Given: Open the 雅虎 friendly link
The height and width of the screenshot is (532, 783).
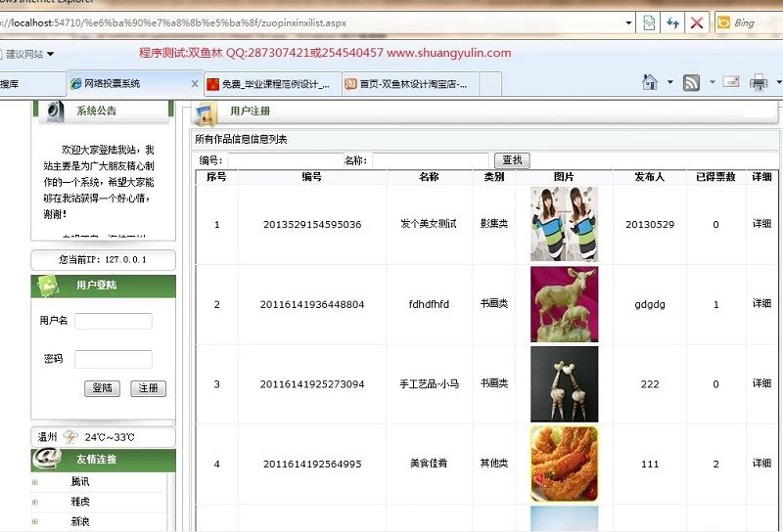Looking at the screenshot, I should point(80,502).
